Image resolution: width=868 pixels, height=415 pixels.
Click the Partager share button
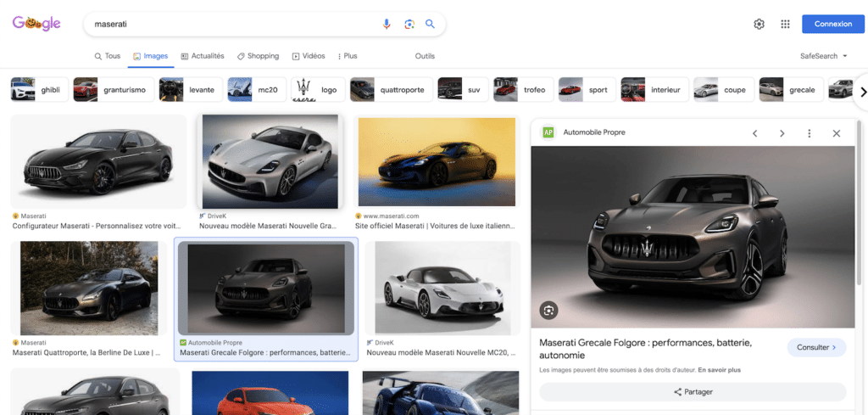(x=693, y=392)
